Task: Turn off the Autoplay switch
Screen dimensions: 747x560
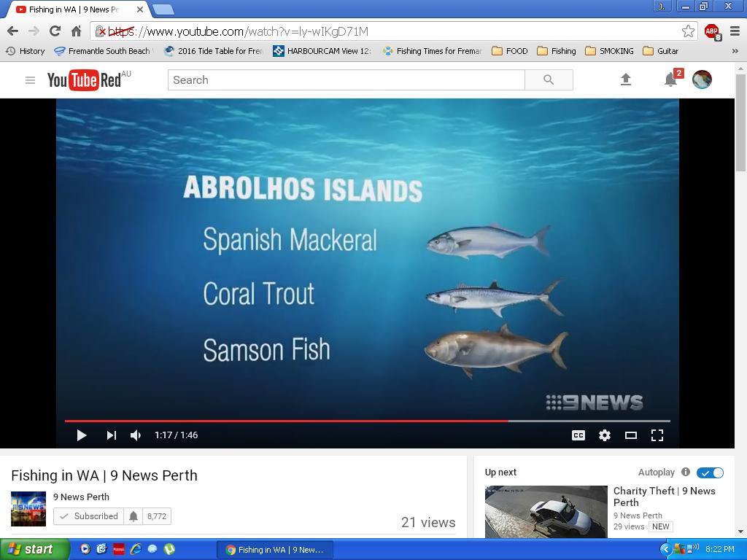Action: [710, 472]
